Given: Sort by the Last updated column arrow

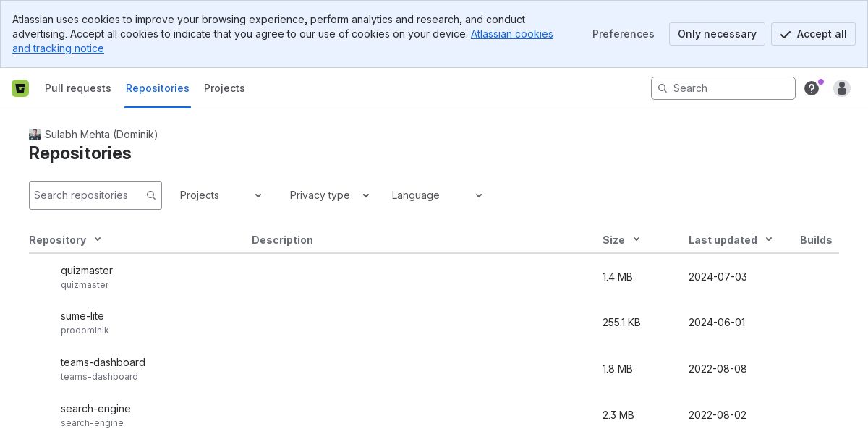Looking at the screenshot, I should pyautogui.click(x=769, y=239).
